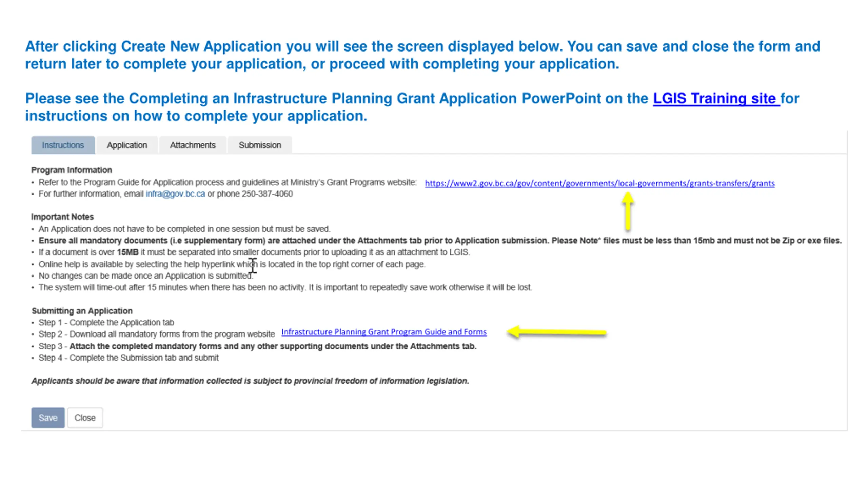The width and height of the screenshot is (868, 488).
Task: Go to the Submission tab
Action: 260,145
